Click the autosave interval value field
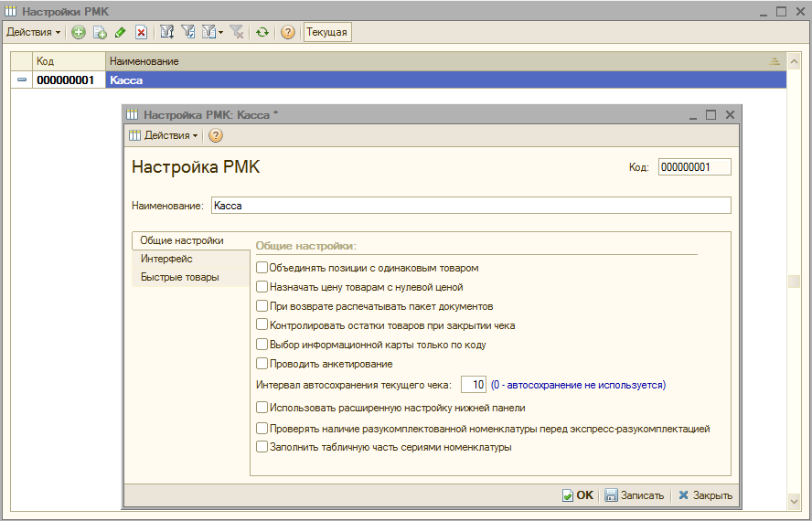Screen dimensions: 812x521 point(474,385)
